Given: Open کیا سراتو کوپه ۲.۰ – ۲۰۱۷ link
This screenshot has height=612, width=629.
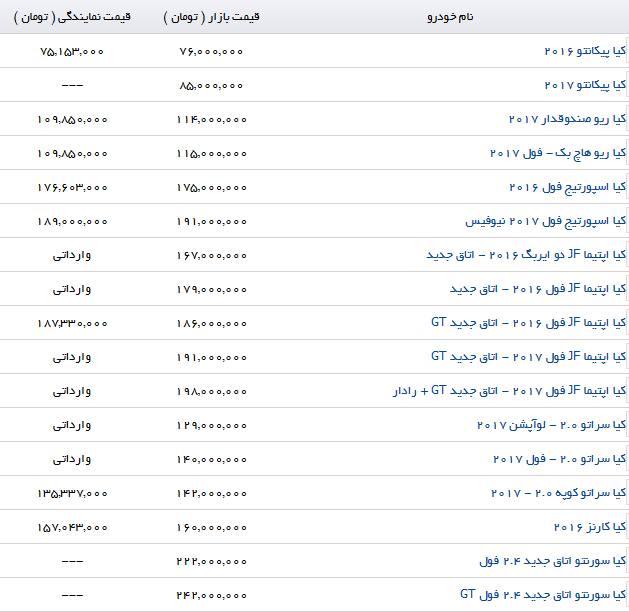Looking at the screenshot, I should (558, 493).
